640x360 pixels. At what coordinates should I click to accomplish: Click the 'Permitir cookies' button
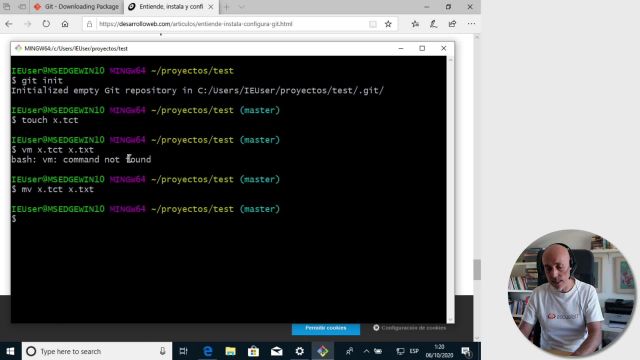click(x=326, y=328)
